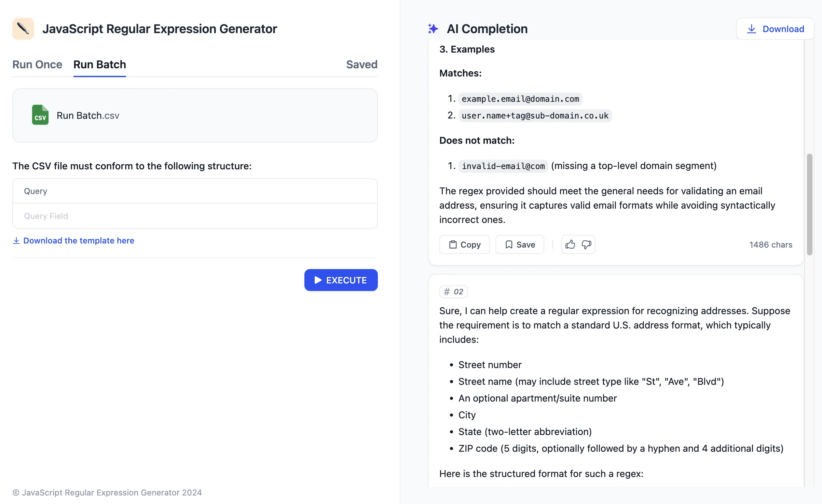The width and height of the screenshot is (822, 504).
Task: Click the Run Batch.csv upload area
Action: (x=195, y=115)
